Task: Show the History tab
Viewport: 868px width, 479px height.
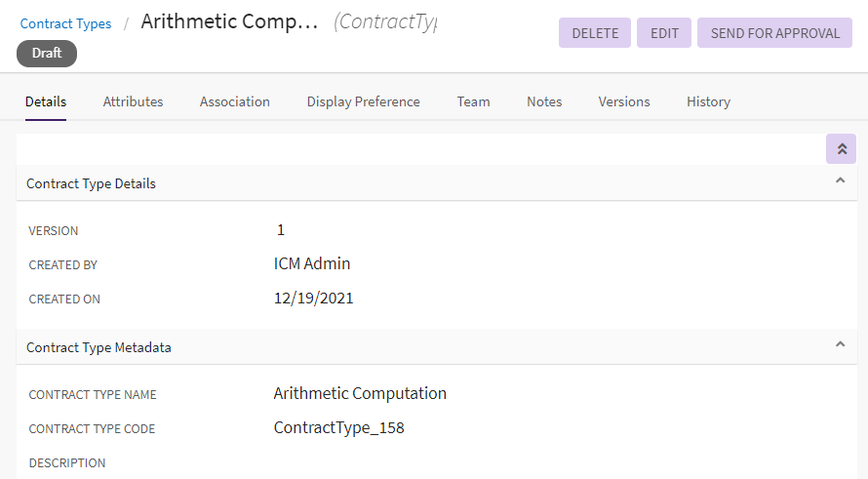Action: coord(708,101)
